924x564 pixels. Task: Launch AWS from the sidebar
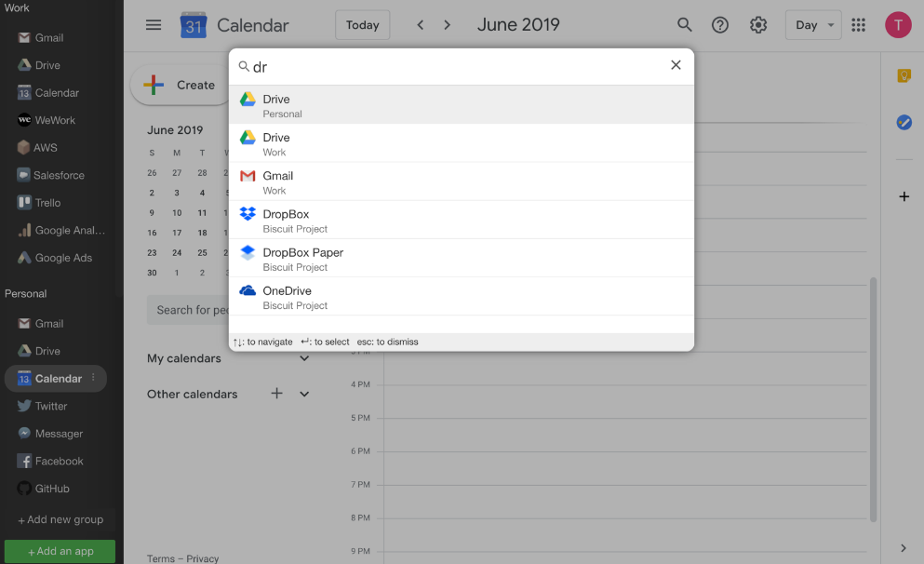45,147
